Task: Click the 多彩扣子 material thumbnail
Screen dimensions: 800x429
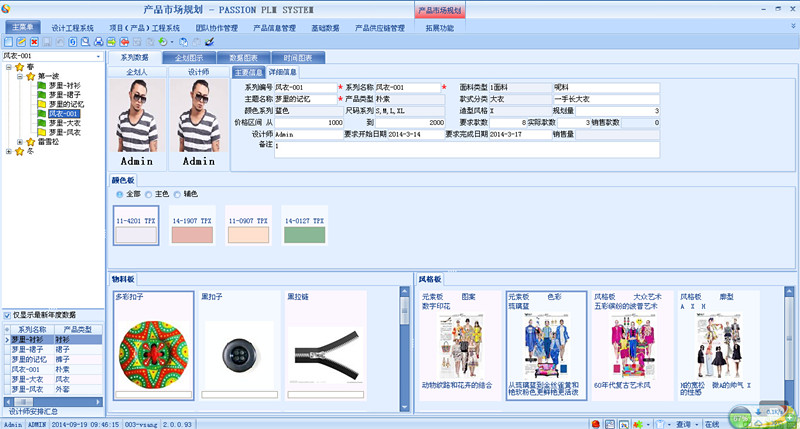Action: coord(154,345)
